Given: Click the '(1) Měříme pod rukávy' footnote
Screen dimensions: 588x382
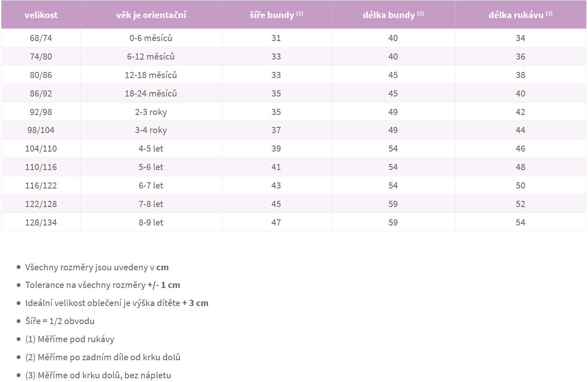Looking at the screenshot, I should [x=70, y=339].
